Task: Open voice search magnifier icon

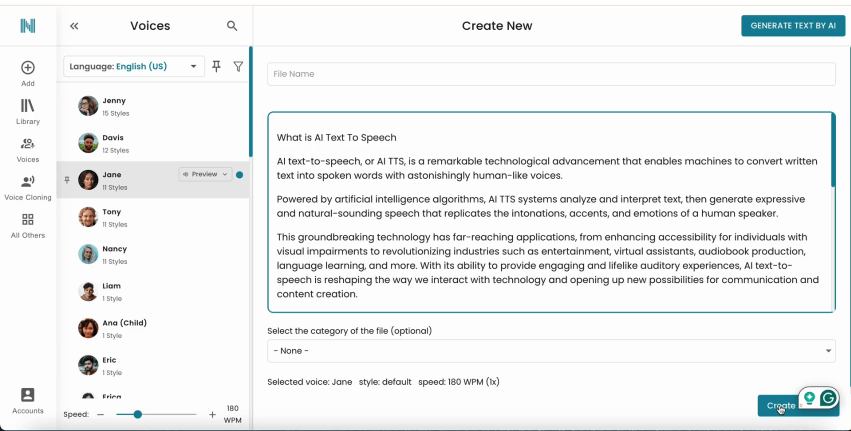Action: click(232, 26)
